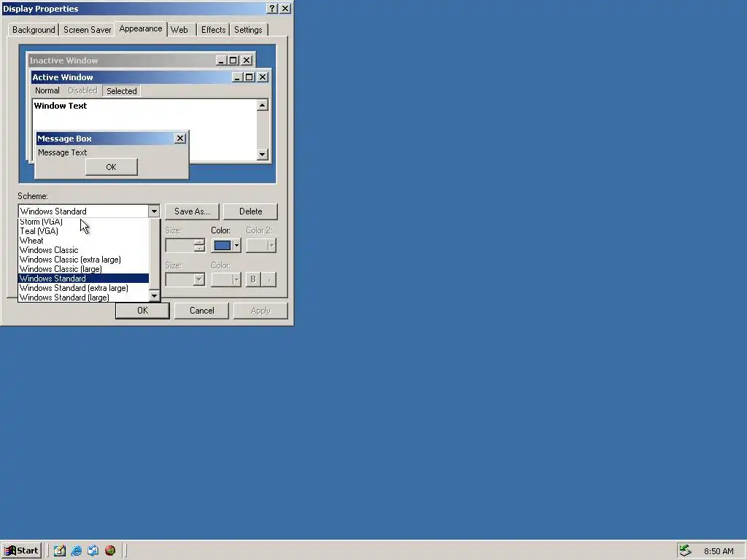This screenshot has width=747, height=560.
Task: Click the system tray network icon
Action: pos(685,551)
